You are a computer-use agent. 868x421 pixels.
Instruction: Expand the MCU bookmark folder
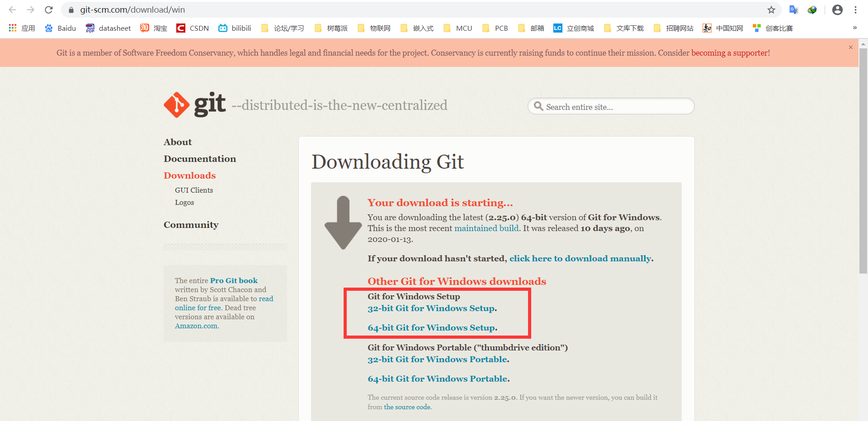[x=458, y=28]
